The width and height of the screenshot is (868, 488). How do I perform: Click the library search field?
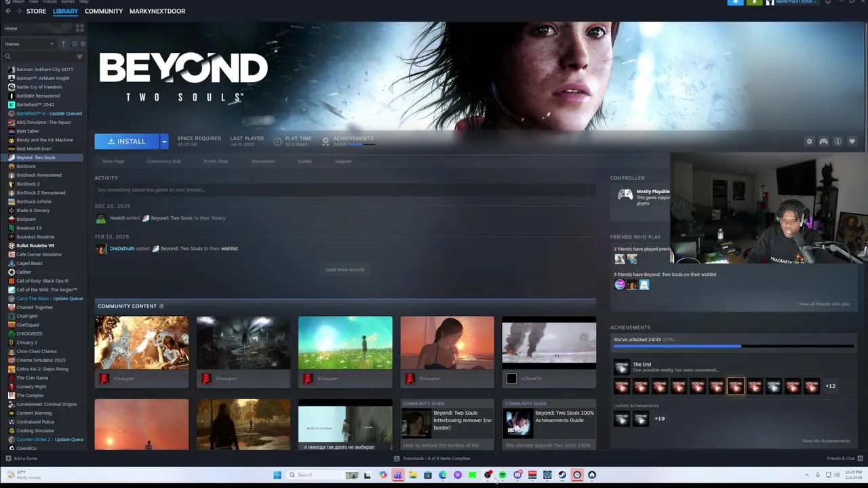click(42, 56)
